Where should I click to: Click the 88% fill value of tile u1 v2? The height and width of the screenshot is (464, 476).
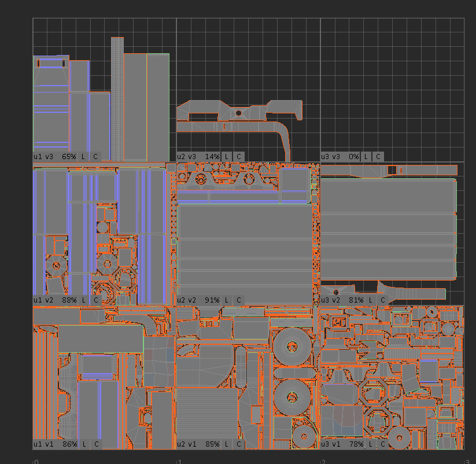[x=69, y=300]
